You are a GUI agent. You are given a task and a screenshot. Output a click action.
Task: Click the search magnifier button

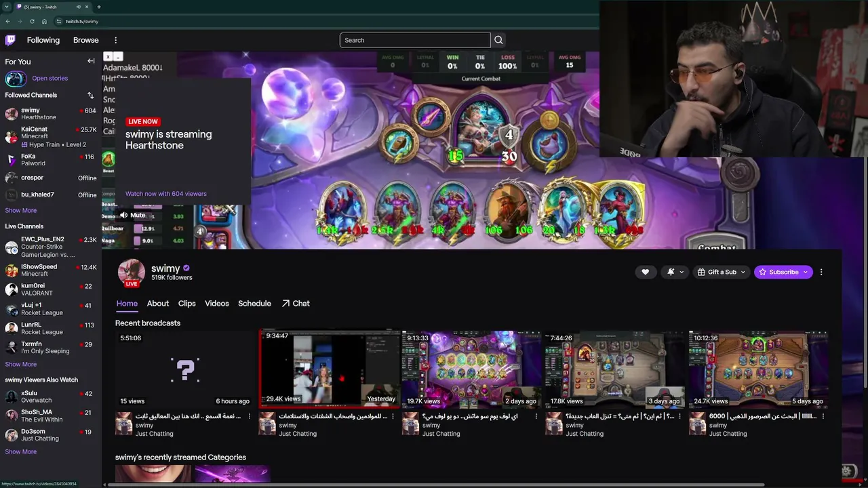(498, 40)
